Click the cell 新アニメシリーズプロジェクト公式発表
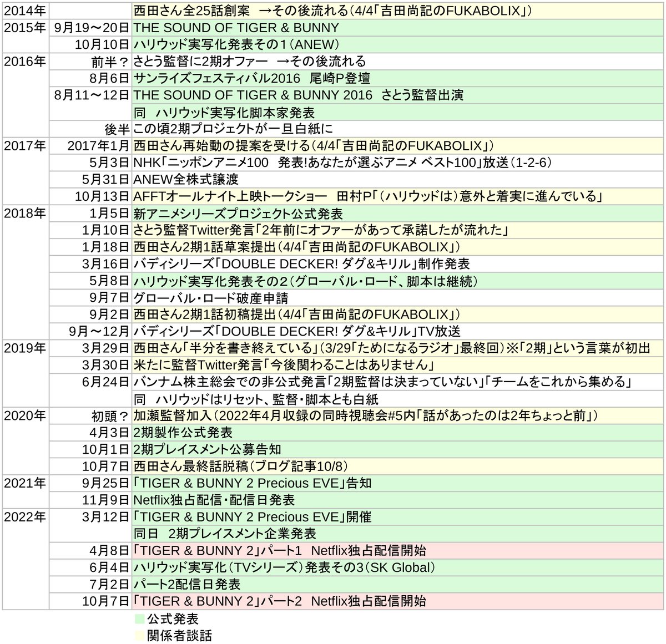Screen dimensions: 666x644 [x=398, y=214]
